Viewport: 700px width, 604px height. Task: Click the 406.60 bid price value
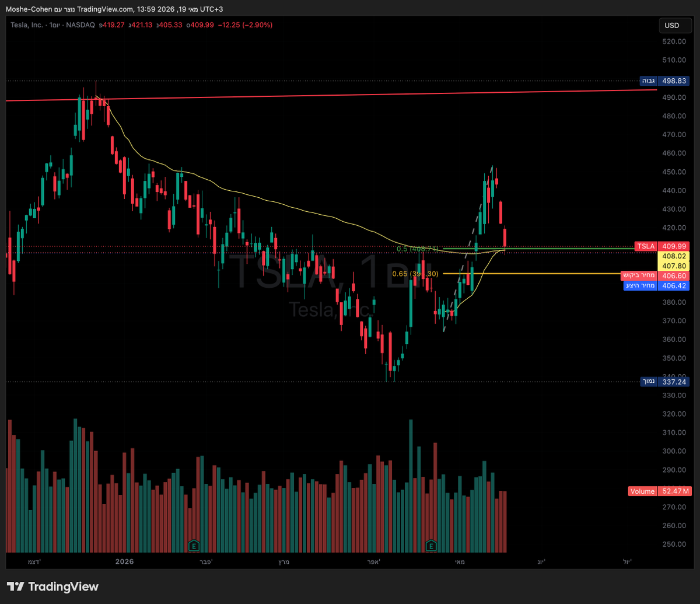click(674, 275)
